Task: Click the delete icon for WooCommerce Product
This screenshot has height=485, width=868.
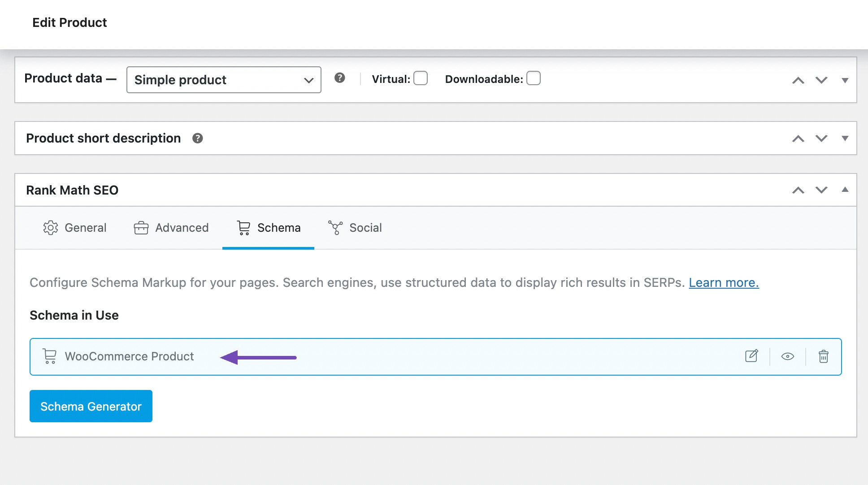Action: (x=824, y=356)
